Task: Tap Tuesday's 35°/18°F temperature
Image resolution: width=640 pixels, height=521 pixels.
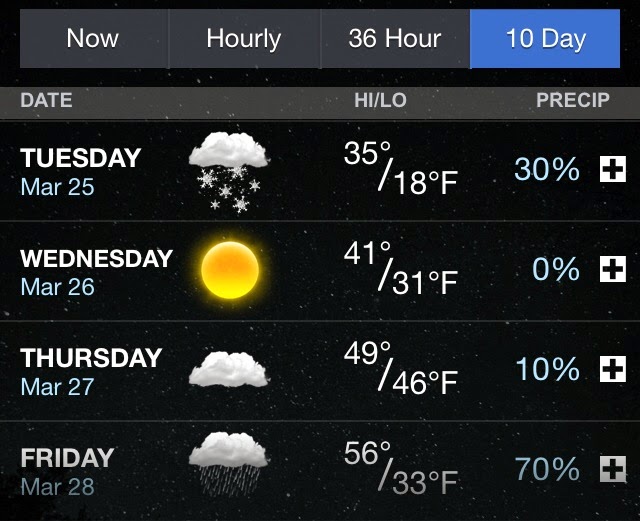Action: tap(400, 170)
